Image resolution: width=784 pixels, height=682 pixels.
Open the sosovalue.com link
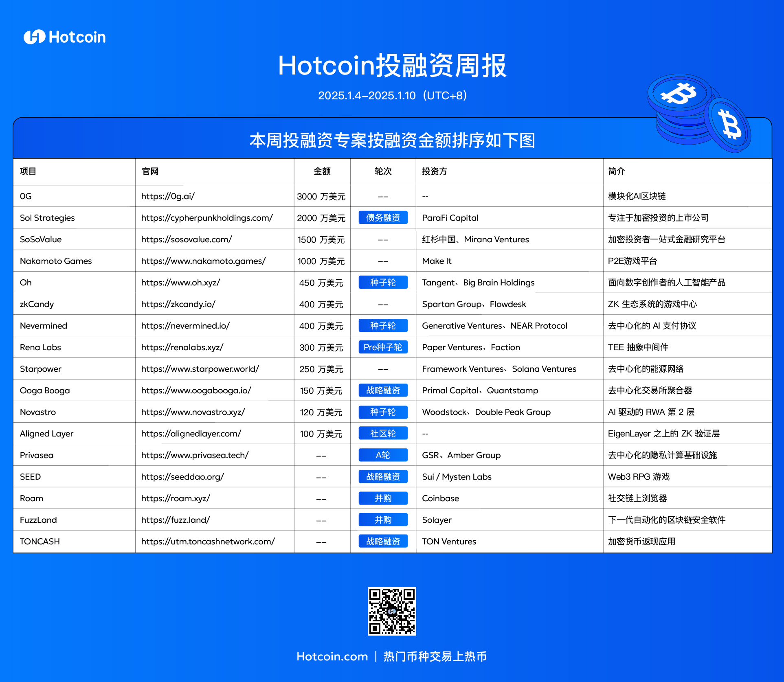[x=187, y=239]
